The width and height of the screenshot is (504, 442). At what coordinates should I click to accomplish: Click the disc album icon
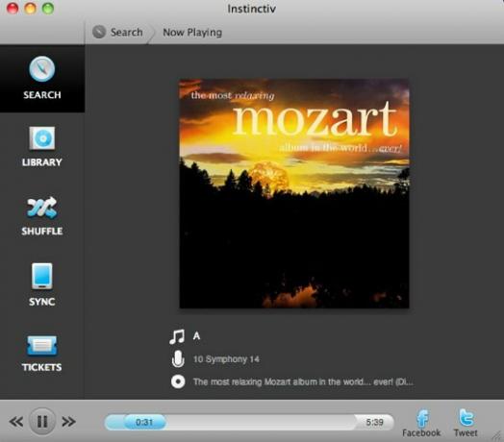pyautogui.click(x=178, y=381)
